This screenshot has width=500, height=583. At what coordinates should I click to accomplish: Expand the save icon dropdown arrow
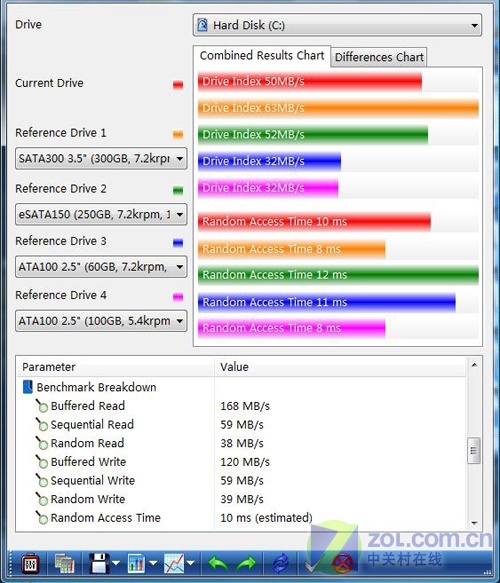[116, 564]
